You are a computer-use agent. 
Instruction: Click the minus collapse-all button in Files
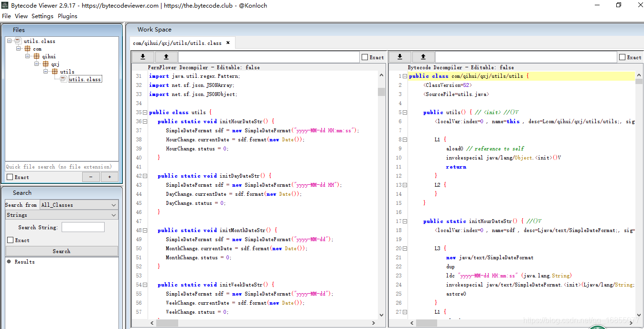click(x=91, y=177)
